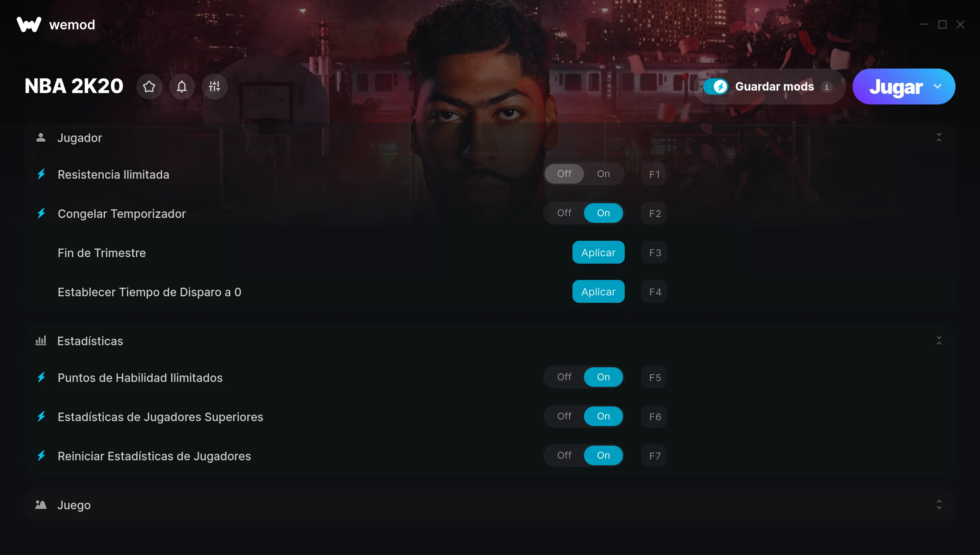Collapse the Jugador section
The image size is (980, 555).
tap(939, 138)
